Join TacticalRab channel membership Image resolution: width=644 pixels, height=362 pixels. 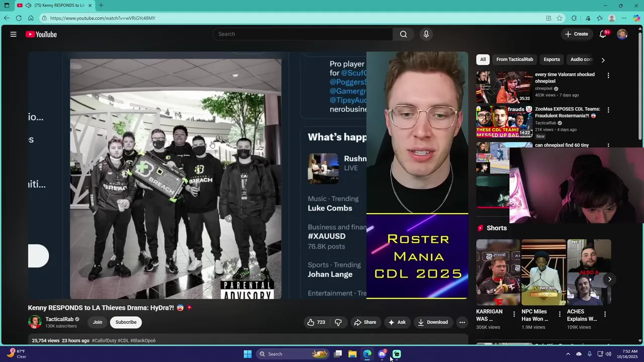pos(98,322)
